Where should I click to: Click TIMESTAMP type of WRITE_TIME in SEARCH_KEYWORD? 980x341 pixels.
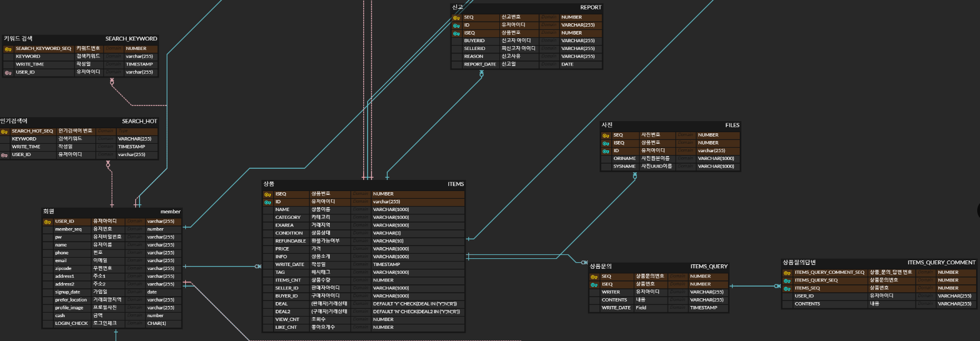click(139, 64)
